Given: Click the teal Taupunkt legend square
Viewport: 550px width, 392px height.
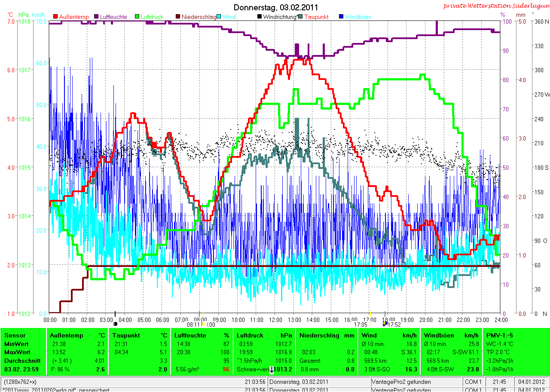Looking at the screenshot, I should (x=300, y=17).
